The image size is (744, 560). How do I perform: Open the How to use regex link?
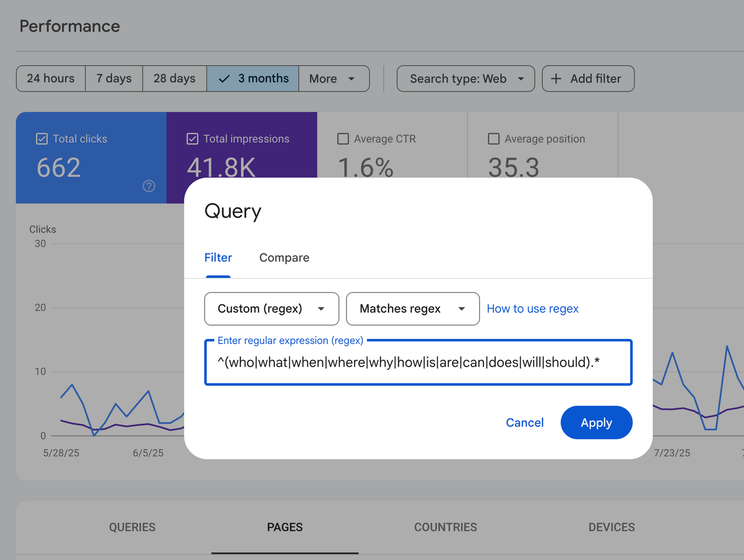[533, 309]
